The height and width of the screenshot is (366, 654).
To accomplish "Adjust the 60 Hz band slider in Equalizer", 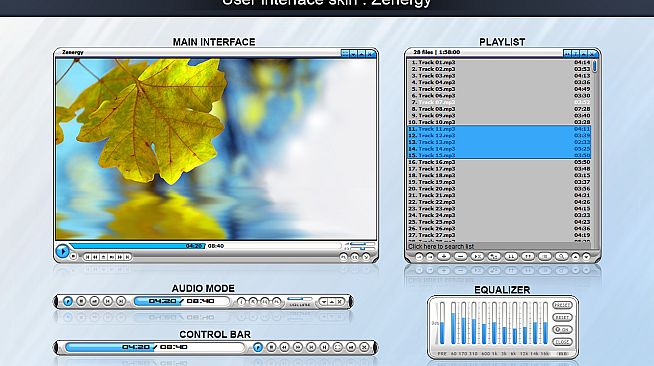I will [453, 323].
